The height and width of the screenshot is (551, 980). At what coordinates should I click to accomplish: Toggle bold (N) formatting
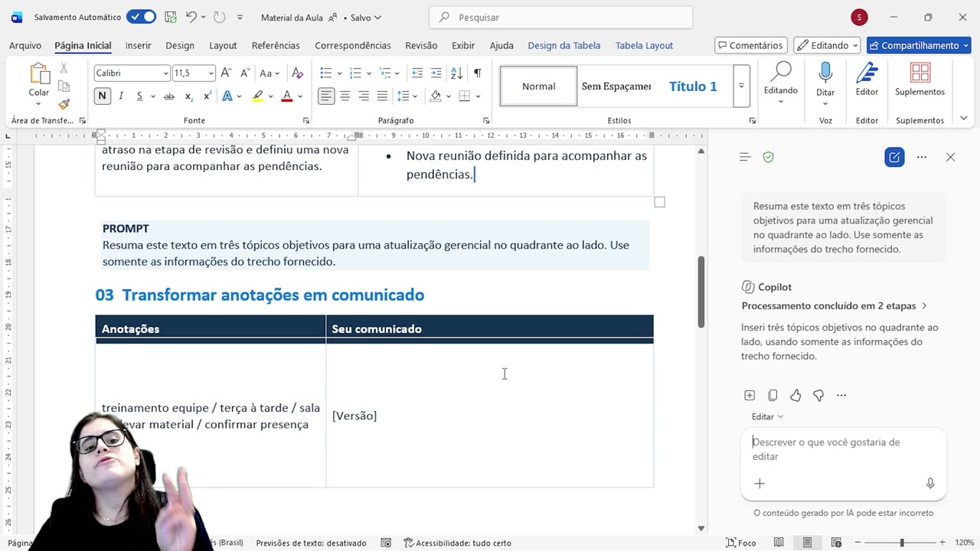[102, 96]
